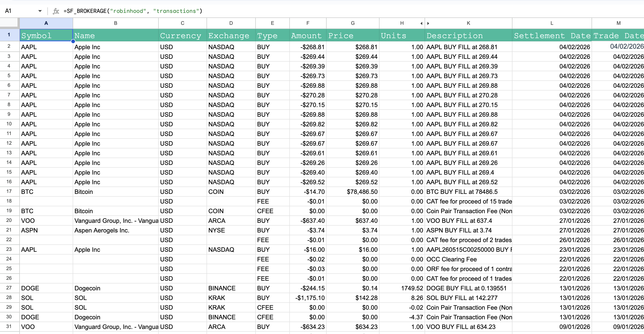Viewport: 644px width, 334px height.
Task: Click the select-all corner box
Action: click(x=9, y=23)
